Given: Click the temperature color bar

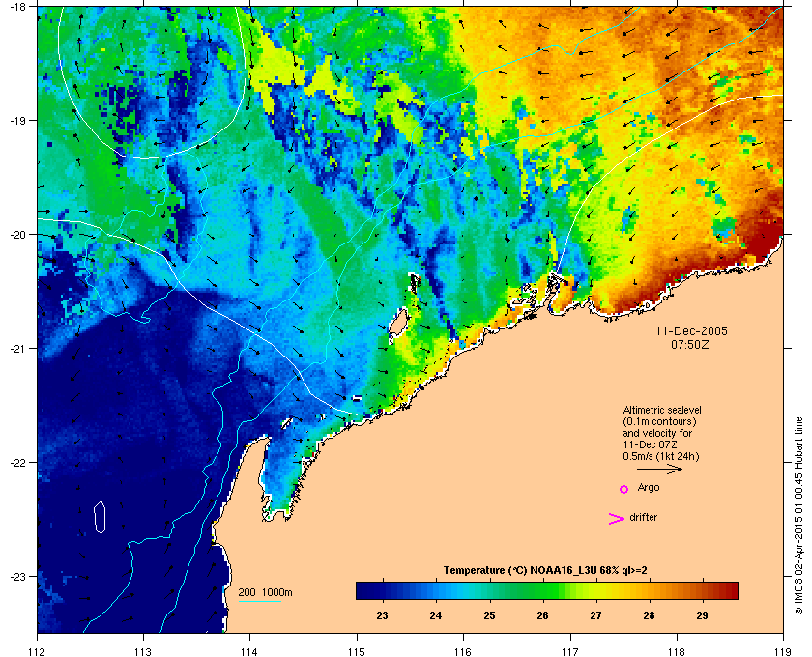Looking at the screenshot, I should (547, 590).
